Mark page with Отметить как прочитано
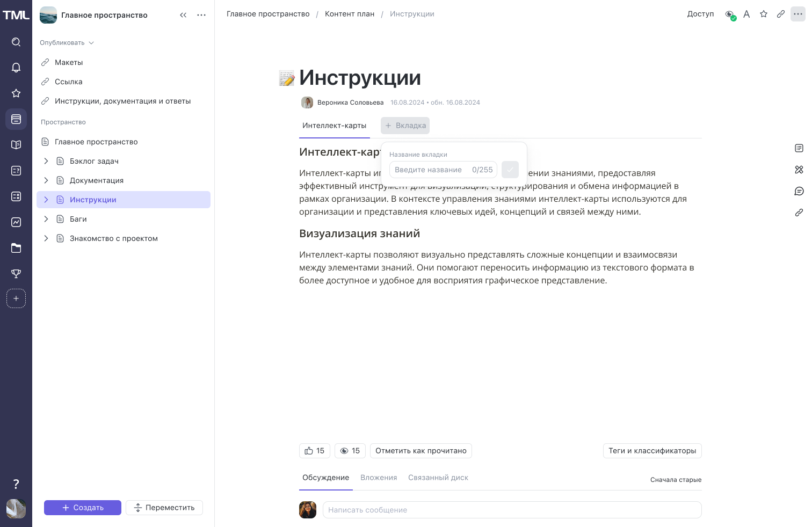812x527 pixels. pos(421,451)
